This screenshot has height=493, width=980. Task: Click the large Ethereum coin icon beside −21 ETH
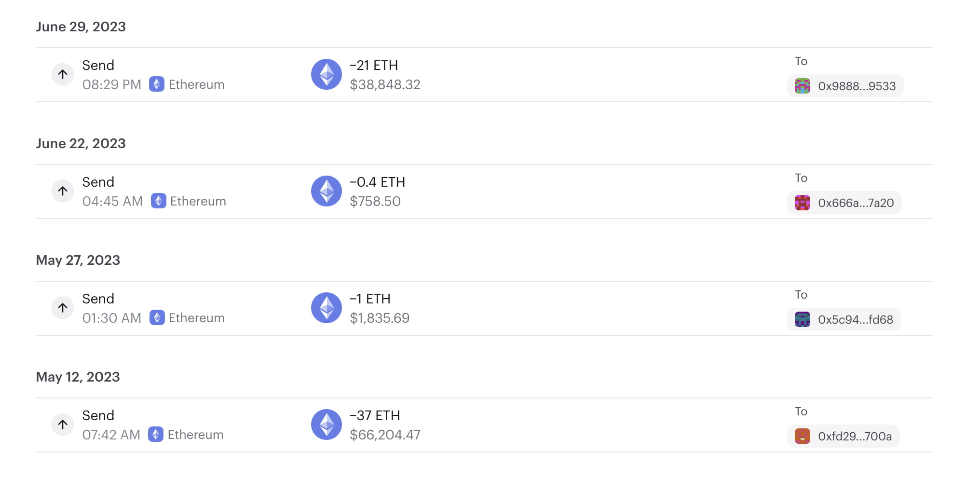coord(327,74)
